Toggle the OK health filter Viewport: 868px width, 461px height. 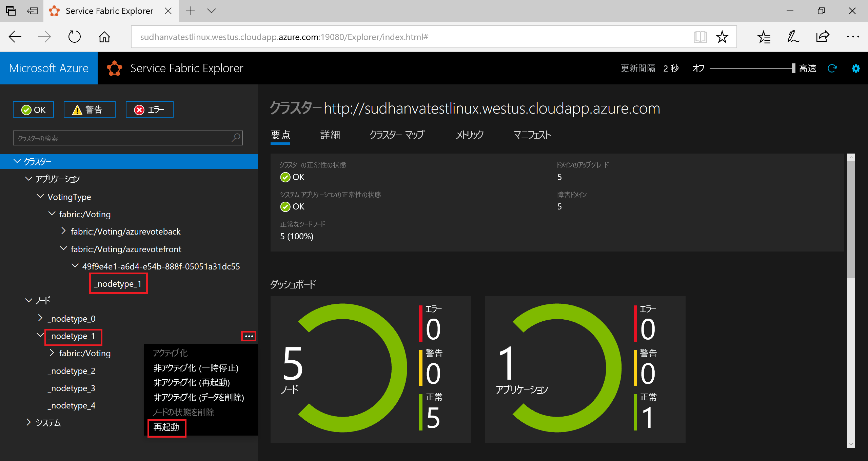[x=33, y=109]
